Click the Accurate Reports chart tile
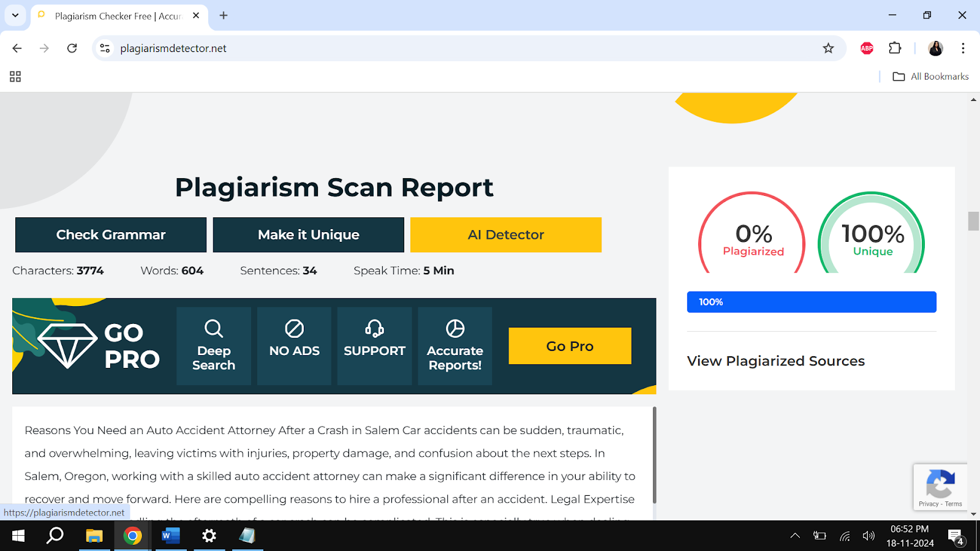Screen dimensions: 980x551 [x=455, y=346]
